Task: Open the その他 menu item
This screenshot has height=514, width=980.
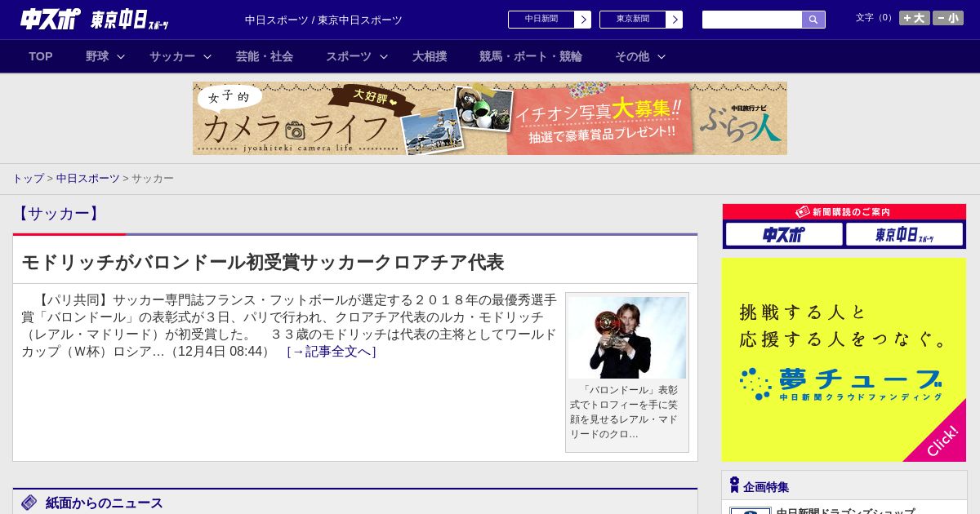Action: coord(632,56)
